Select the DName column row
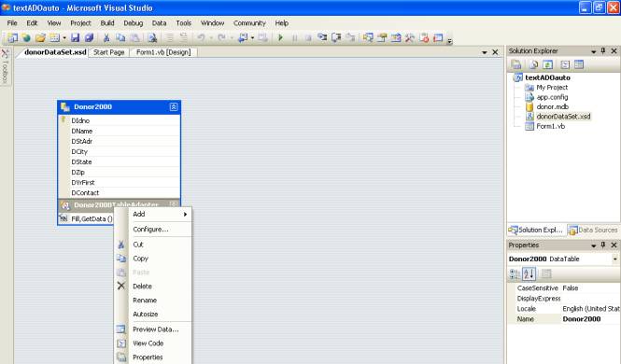Image resolution: width=621 pixels, height=364 pixels. [120, 131]
